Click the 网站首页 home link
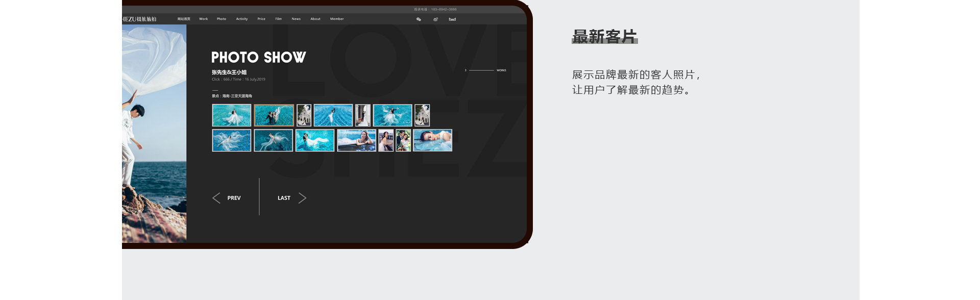The height and width of the screenshot is (300, 980). pyautogui.click(x=184, y=19)
